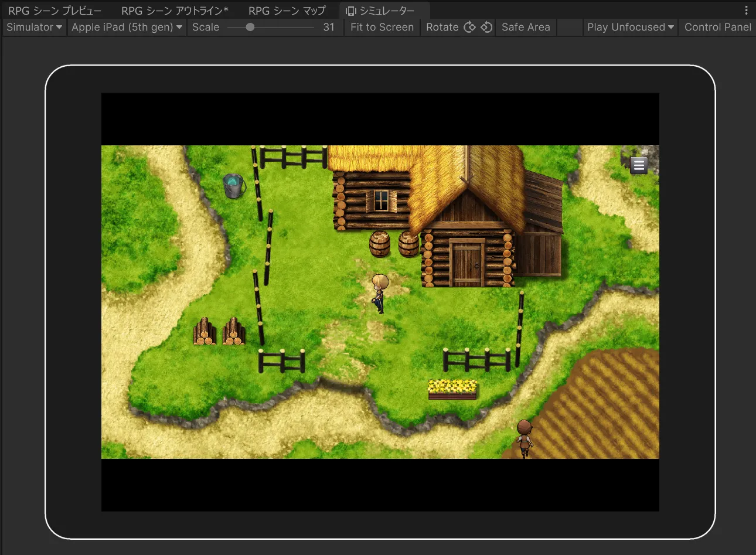This screenshot has width=756, height=555.
Task: Click the brown-haired NPC near the field
Action: [x=524, y=438]
